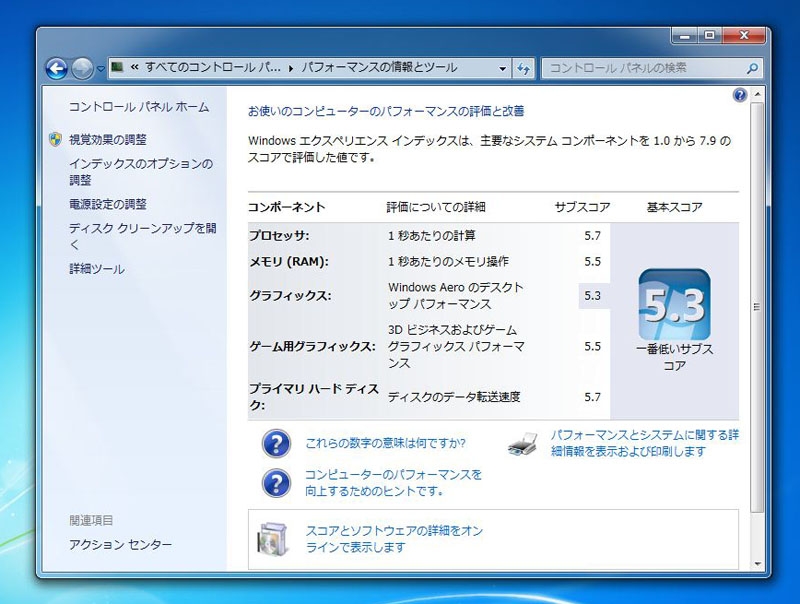Open 電源設定の調整 in sidebar
The image size is (800, 604).
108,204
